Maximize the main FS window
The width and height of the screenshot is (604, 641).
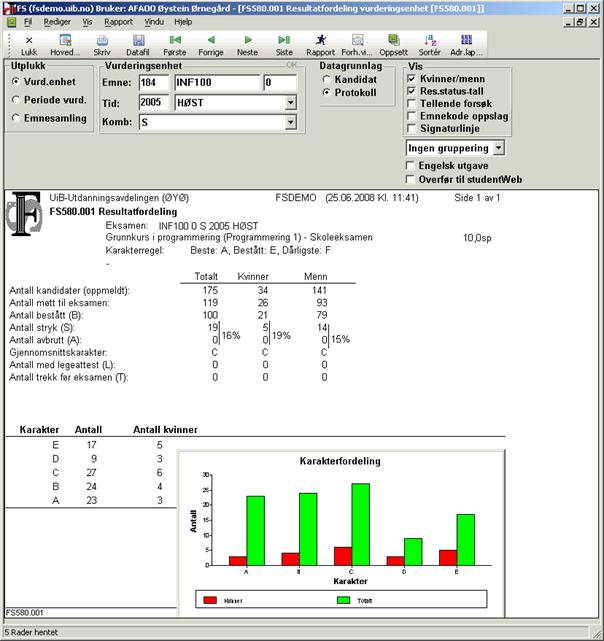580,9
